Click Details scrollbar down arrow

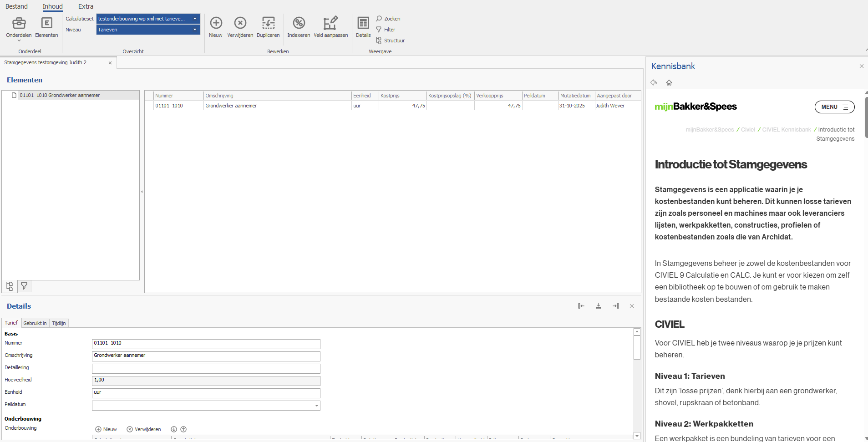[637, 436]
